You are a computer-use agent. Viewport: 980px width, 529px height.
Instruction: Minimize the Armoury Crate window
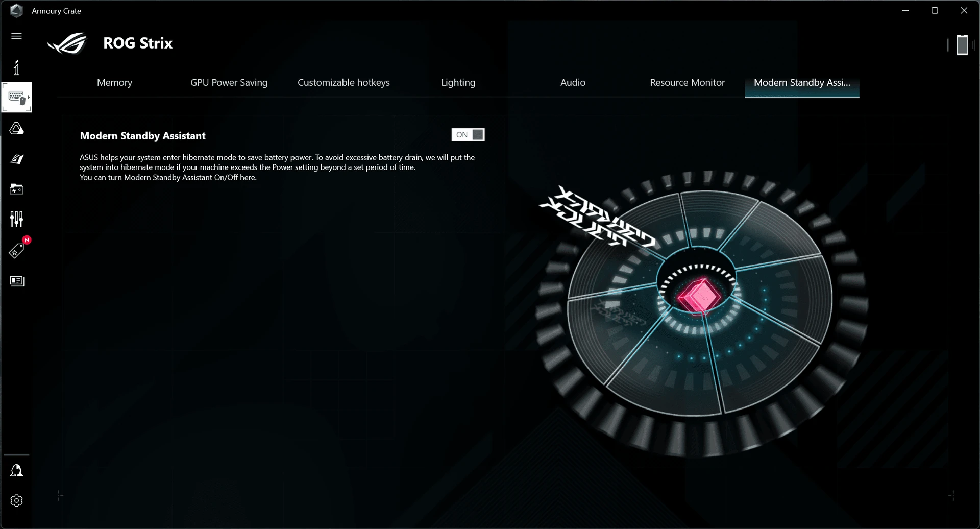pyautogui.click(x=905, y=11)
